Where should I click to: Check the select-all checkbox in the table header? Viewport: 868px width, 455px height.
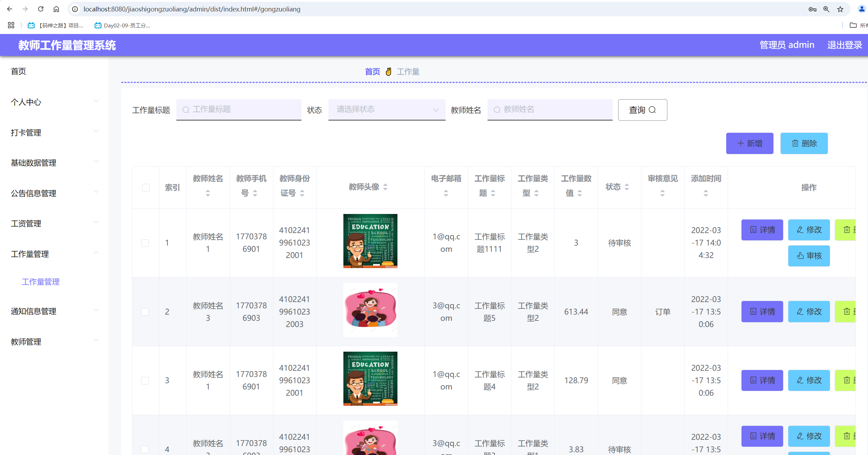(x=146, y=188)
